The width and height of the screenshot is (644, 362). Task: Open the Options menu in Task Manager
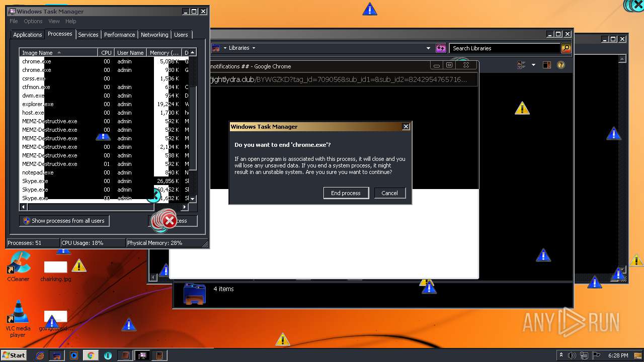point(33,21)
